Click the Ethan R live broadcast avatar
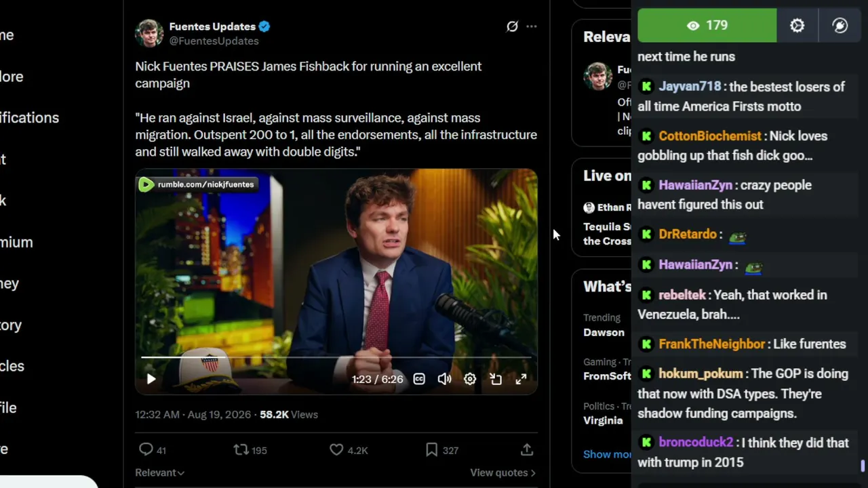The image size is (868, 488). pyautogui.click(x=589, y=207)
